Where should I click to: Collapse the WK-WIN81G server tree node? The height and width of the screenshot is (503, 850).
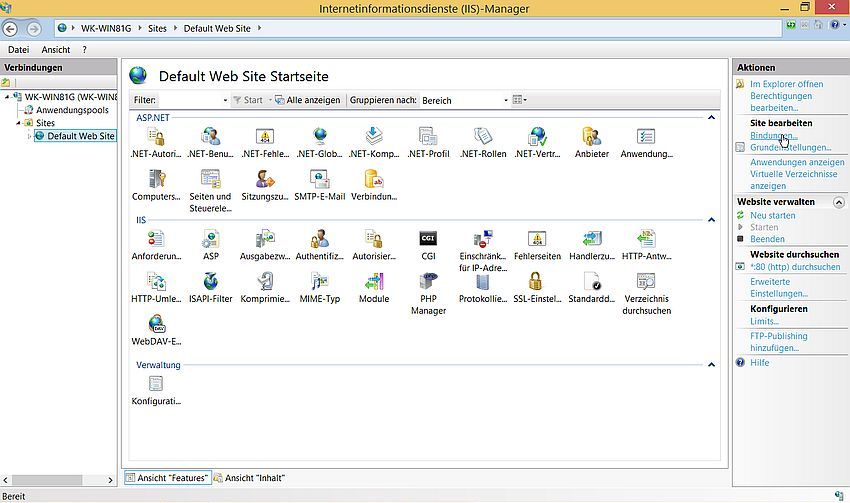pyautogui.click(x=7, y=97)
